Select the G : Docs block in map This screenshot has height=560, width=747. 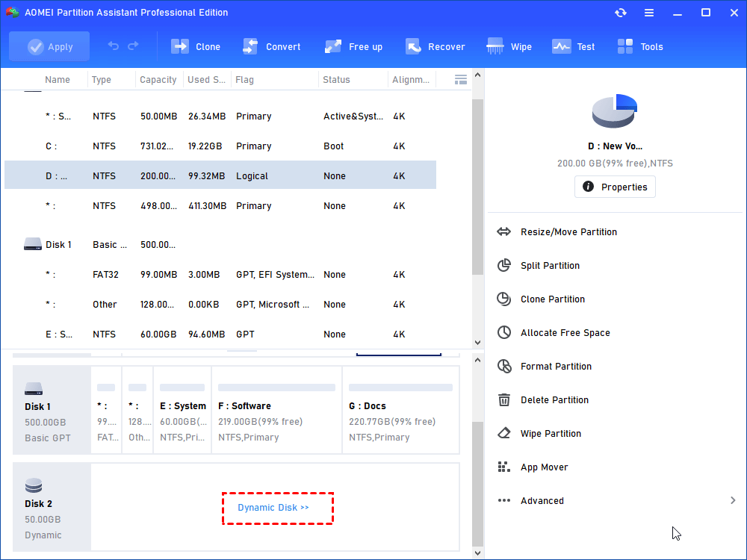click(x=400, y=410)
